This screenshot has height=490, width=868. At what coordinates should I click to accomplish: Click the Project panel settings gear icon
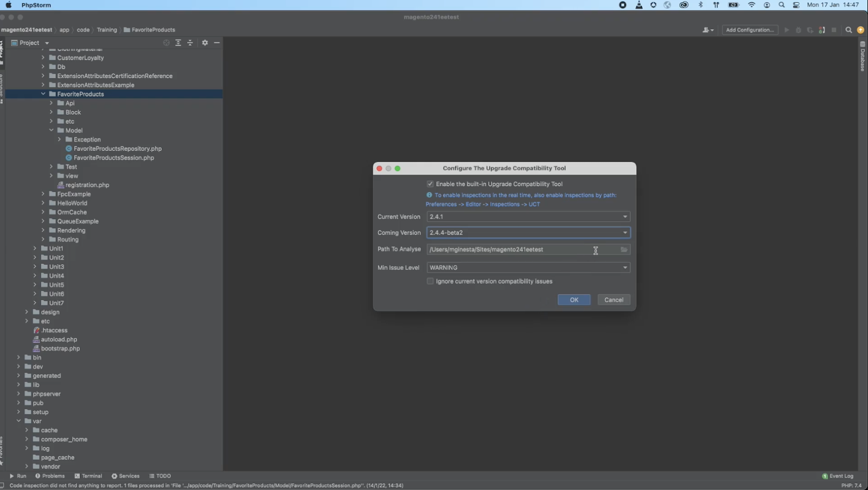pos(205,43)
